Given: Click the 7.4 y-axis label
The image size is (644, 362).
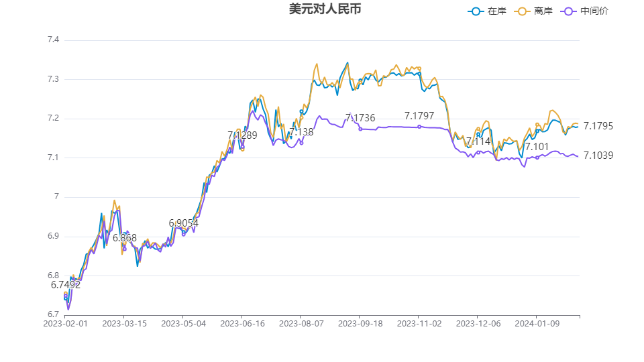Looking at the screenshot, I should [x=53, y=40].
